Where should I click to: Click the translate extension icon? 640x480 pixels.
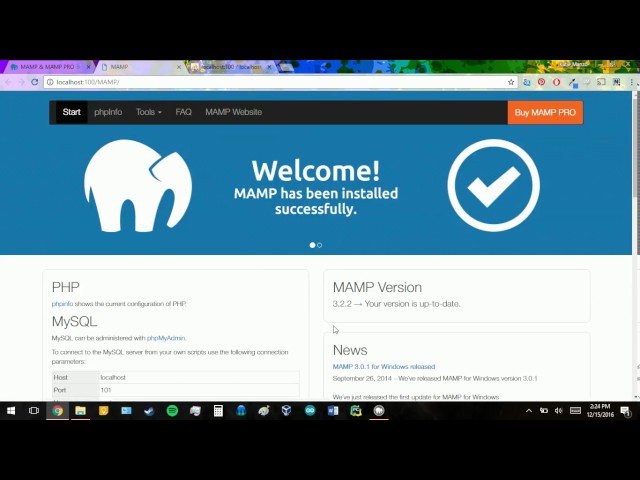tap(527, 82)
